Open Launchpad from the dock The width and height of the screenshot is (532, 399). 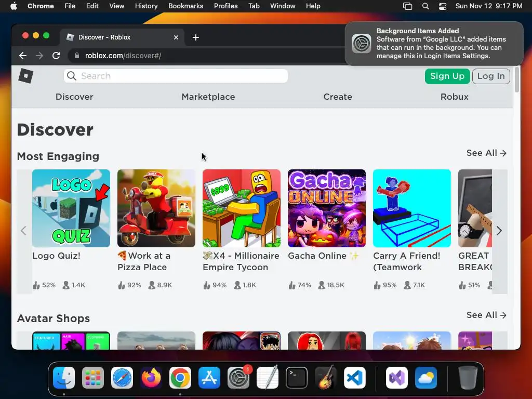93,378
